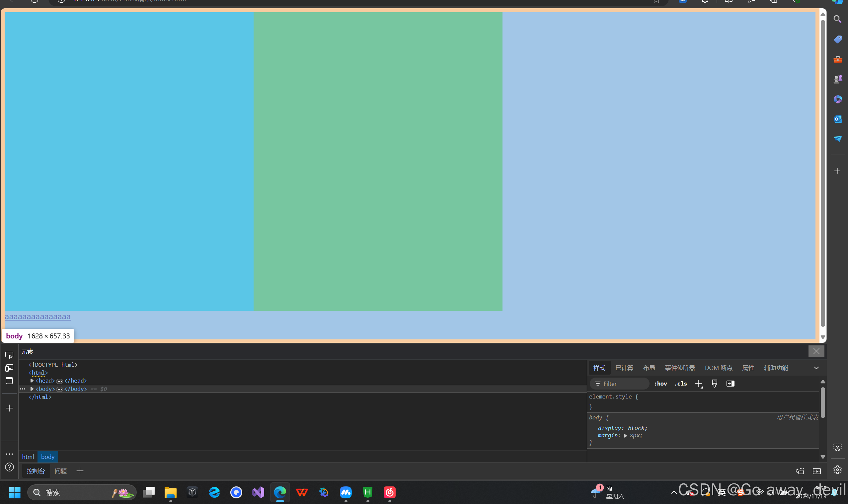The height and width of the screenshot is (504, 848).
Task: Toggle screencast panel icon in DevTools sidebar
Action: pos(9,381)
